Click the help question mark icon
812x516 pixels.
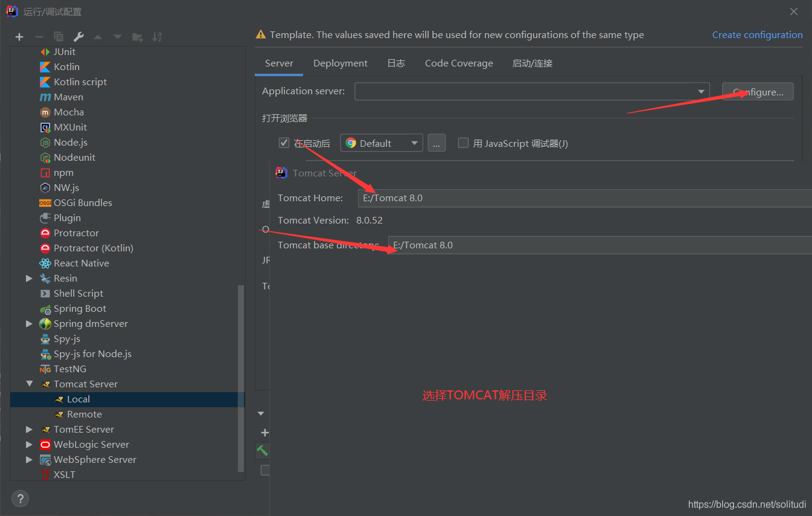20,498
